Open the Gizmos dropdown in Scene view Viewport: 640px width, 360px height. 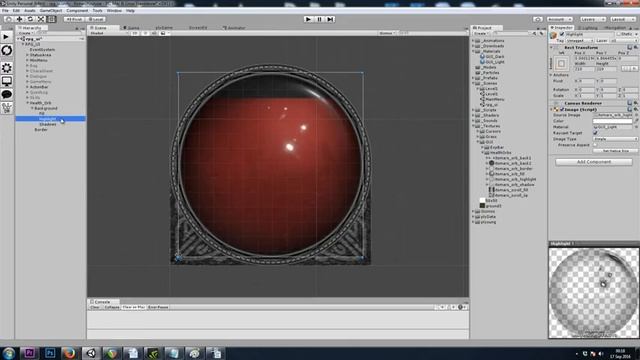[x=386, y=33]
